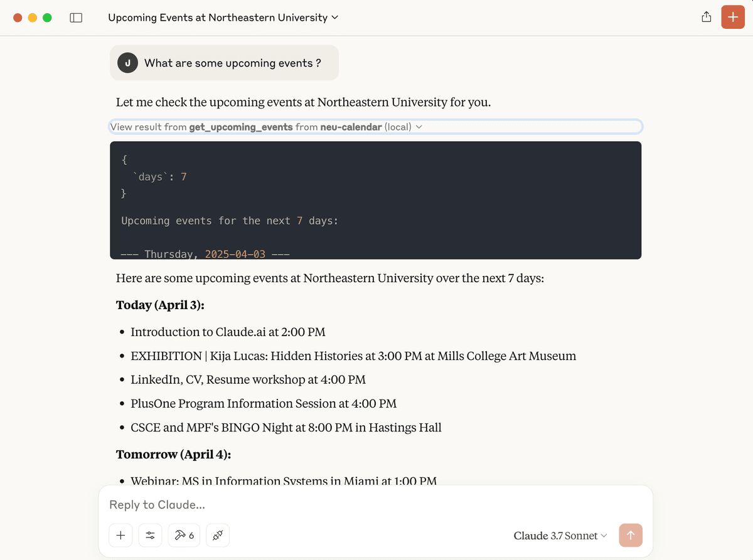Open the attachment plus menu below reply box

(120, 536)
